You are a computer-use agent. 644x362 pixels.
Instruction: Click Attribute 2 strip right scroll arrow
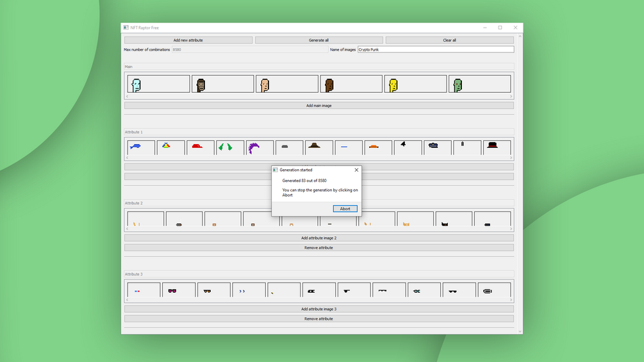click(x=511, y=229)
